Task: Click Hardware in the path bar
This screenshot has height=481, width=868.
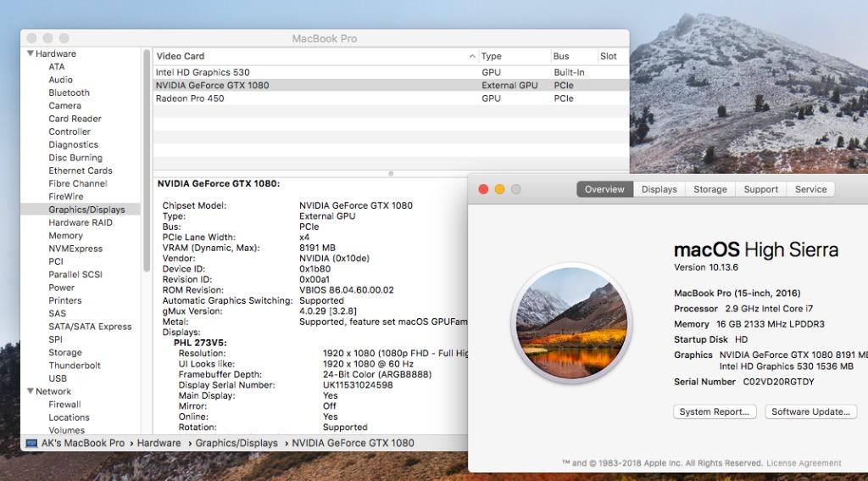Action: coord(159,444)
